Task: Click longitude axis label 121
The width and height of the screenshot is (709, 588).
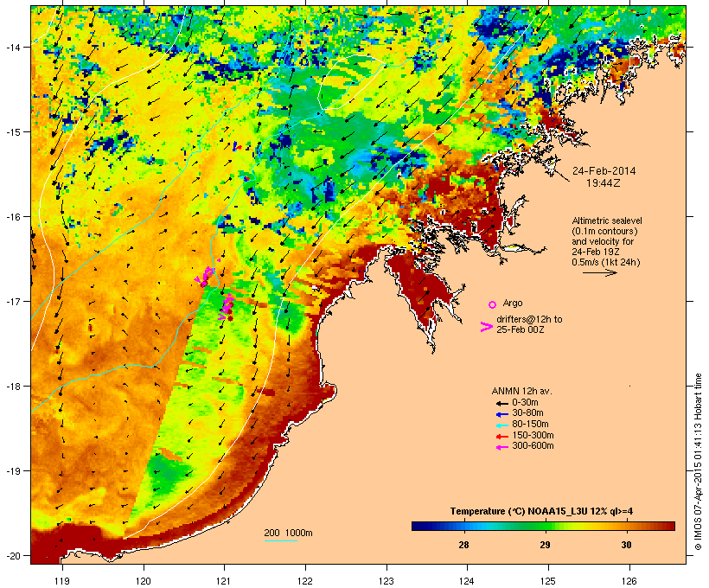Action: [x=224, y=581]
